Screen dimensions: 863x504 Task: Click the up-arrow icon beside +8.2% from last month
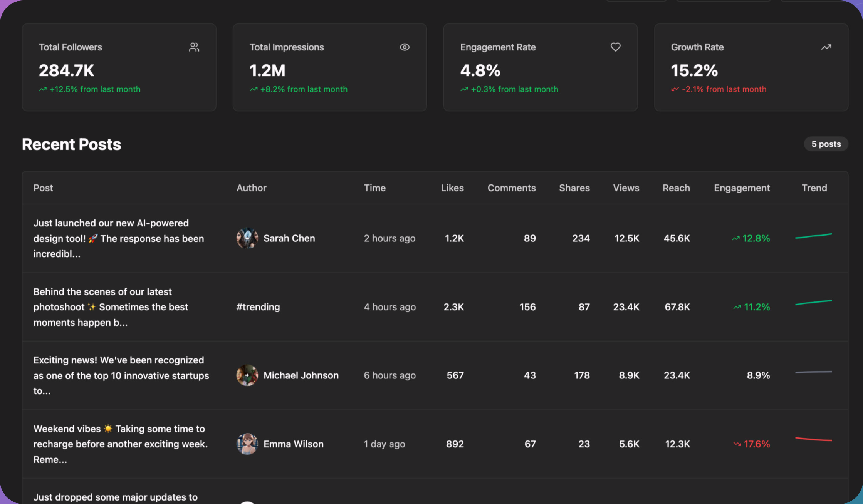point(254,89)
